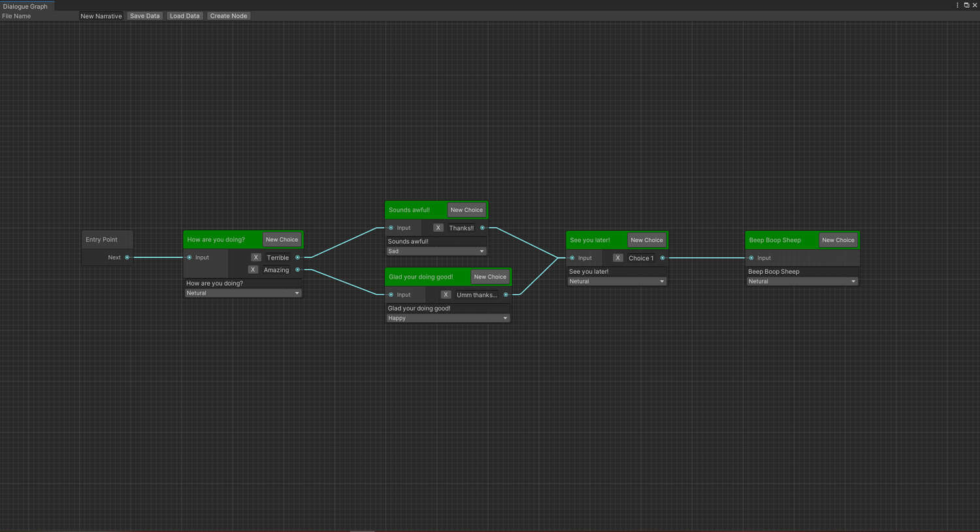Image resolution: width=980 pixels, height=532 pixels.
Task: Click the 'Choice 1' name field
Action: coord(641,258)
